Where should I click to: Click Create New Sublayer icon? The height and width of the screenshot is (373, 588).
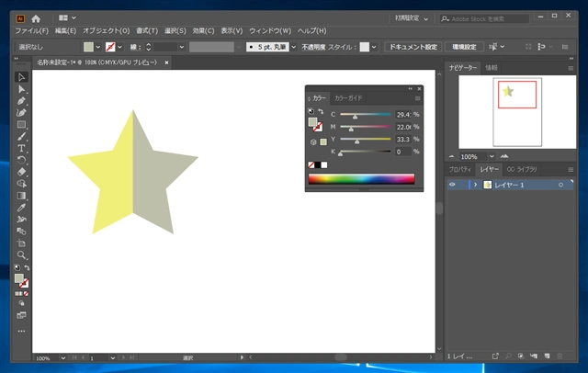(x=534, y=356)
